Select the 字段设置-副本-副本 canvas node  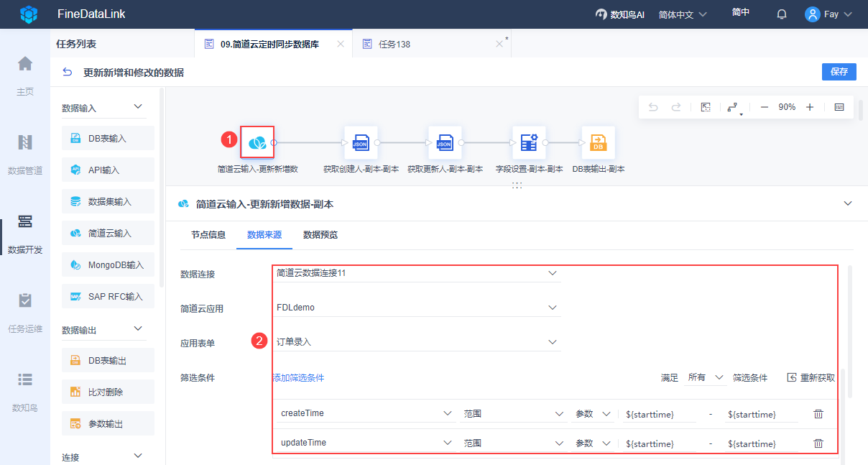(529, 143)
